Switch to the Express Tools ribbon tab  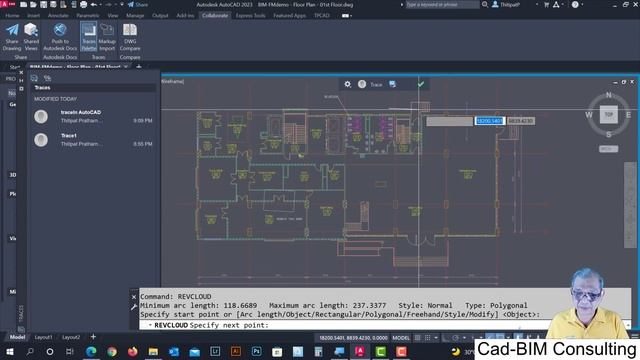point(251,16)
